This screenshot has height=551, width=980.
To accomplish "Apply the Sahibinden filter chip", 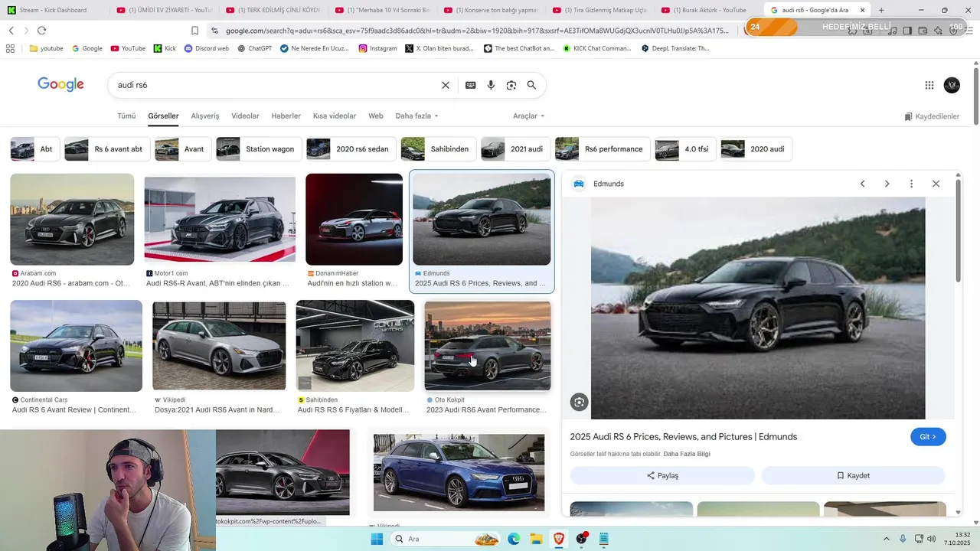I will [439, 149].
